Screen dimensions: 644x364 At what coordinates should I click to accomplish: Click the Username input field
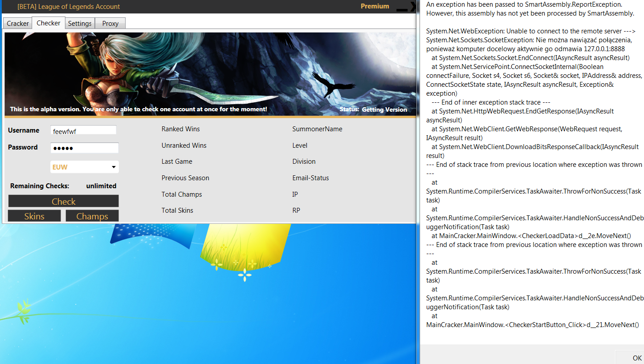(x=83, y=130)
